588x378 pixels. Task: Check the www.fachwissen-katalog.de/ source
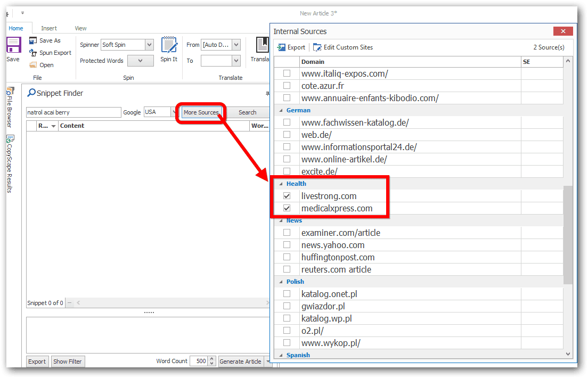point(287,122)
